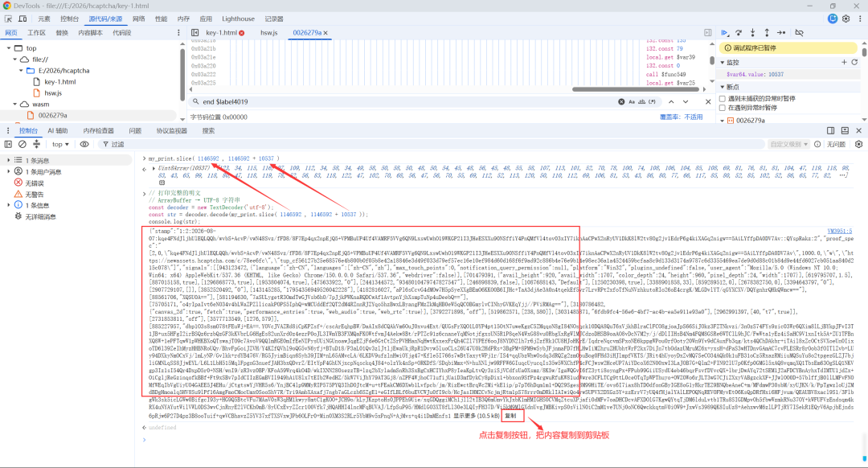Screen dimensions: 868x468
Task: Toggle match case Aa in search
Action: pos(632,102)
